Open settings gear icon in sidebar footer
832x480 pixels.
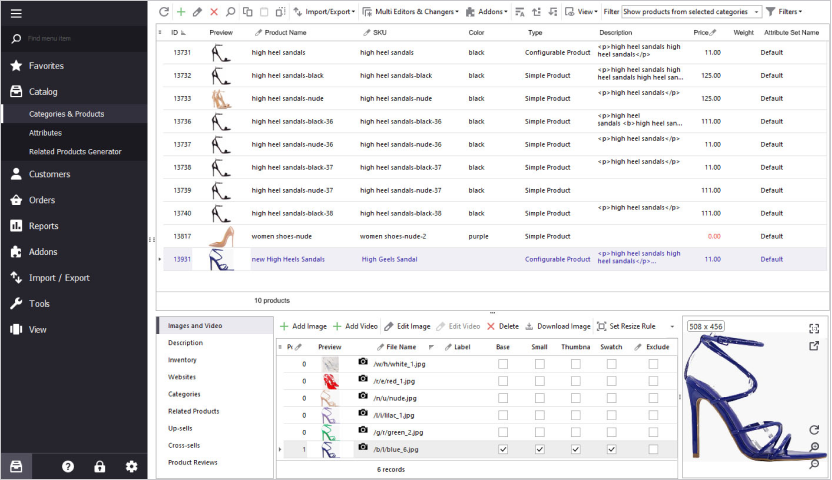point(131,467)
